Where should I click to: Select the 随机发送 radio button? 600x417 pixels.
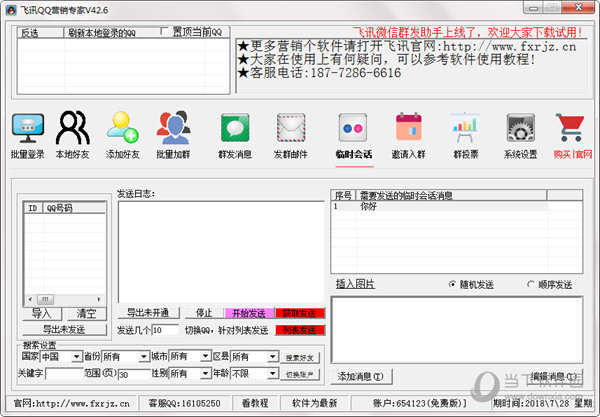(x=452, y=284)
